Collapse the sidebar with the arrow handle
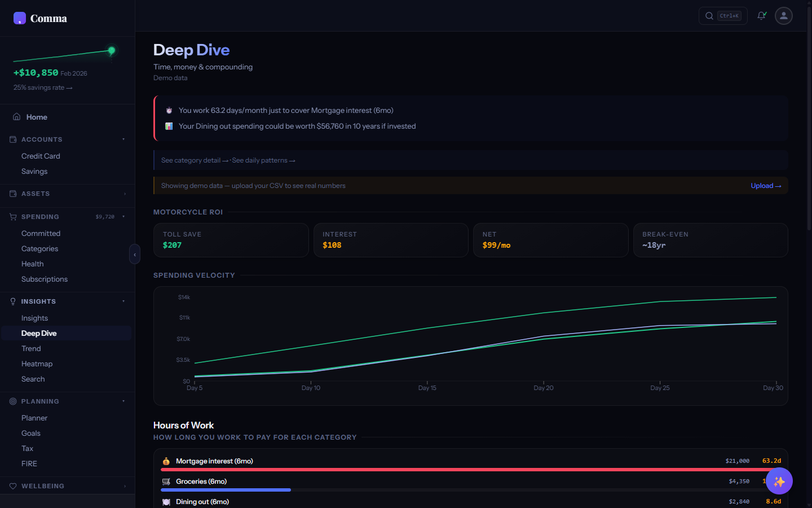Image resolution: width=812 pixels, height=508 pixels. coord(135,254)
